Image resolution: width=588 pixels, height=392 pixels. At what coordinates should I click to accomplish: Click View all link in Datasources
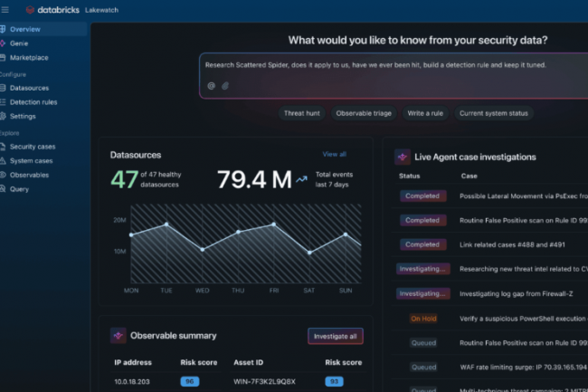[x=334, y=155]
